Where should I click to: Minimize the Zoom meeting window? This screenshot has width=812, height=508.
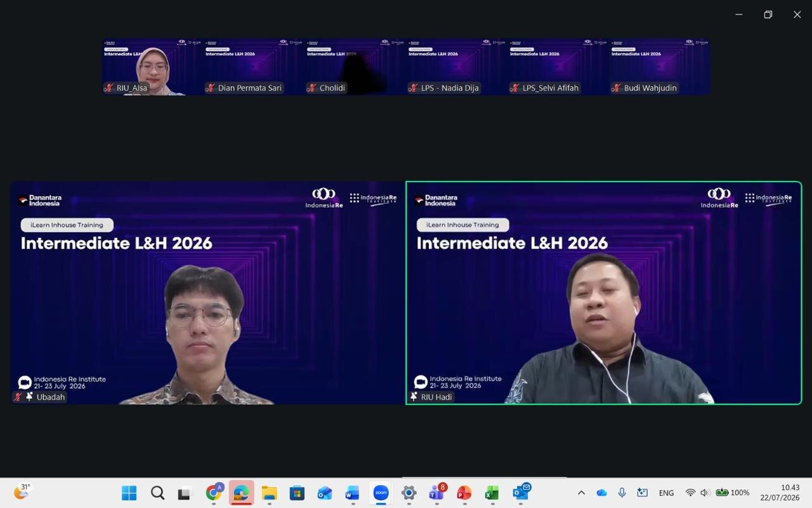(739, 15)
